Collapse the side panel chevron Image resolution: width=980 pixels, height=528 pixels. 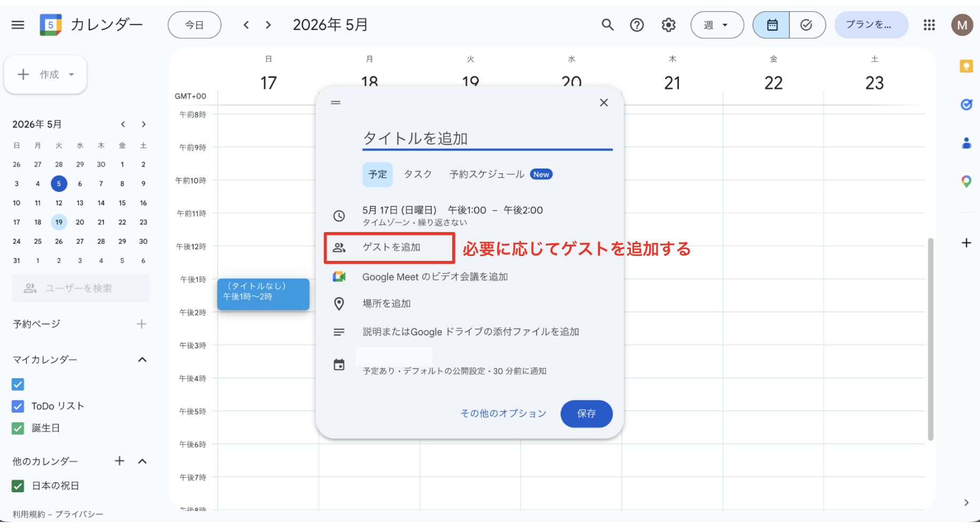coord(966,502)
